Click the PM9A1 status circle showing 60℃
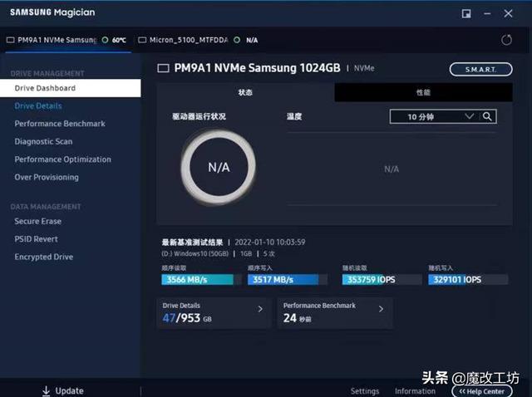This screenshot has height=397, width=532. pos(106,40)
